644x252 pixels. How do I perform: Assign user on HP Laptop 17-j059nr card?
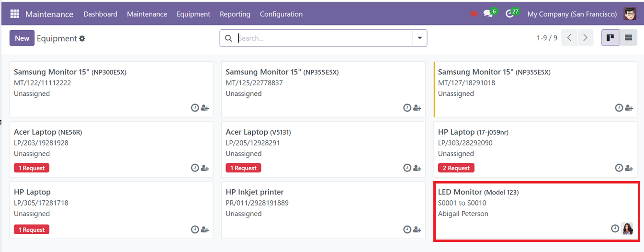(629, 168)
